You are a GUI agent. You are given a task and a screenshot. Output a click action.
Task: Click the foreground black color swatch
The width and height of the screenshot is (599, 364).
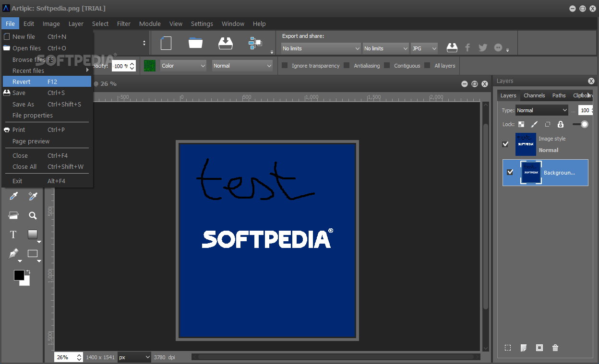pyautogui.click(x=19, y=275)
